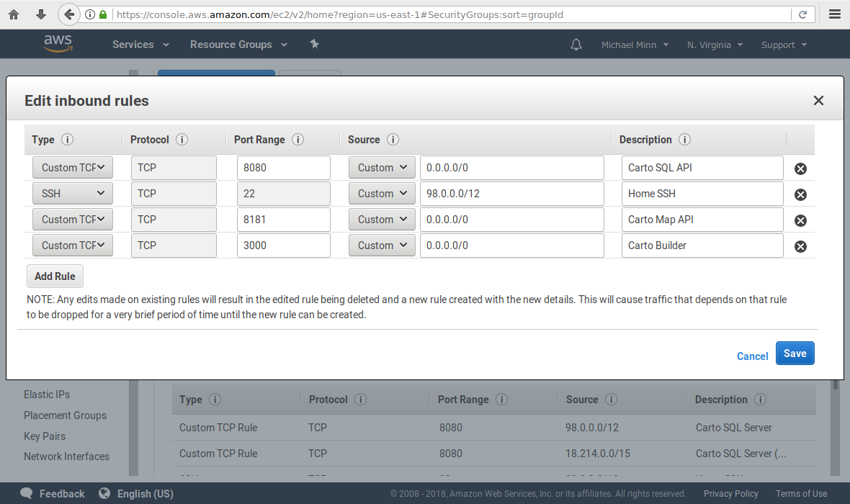Viewport: 850px width, 504px height.
Task: Open Source dropdown for port 8181 rule
Action: tap(382, 220)
